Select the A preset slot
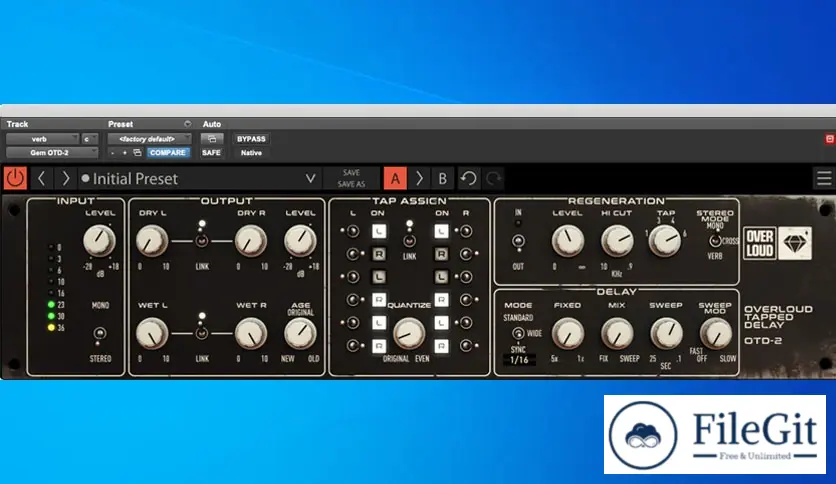 pyautogui.click(x=395, y=179)
